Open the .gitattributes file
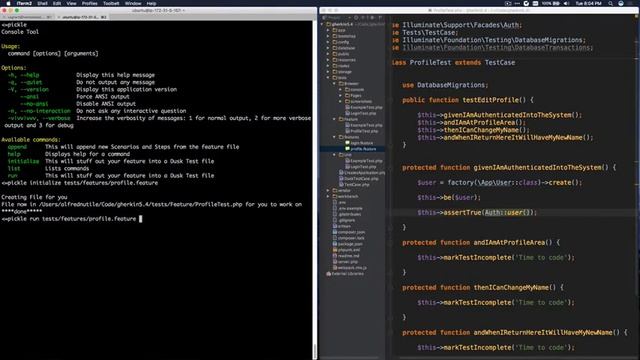The image size is (640, 360). [x=347, y=214]
